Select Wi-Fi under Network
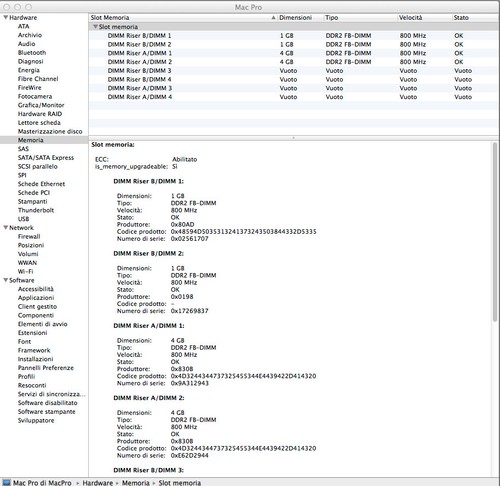500x486 pixels. [x=25, y=271]
